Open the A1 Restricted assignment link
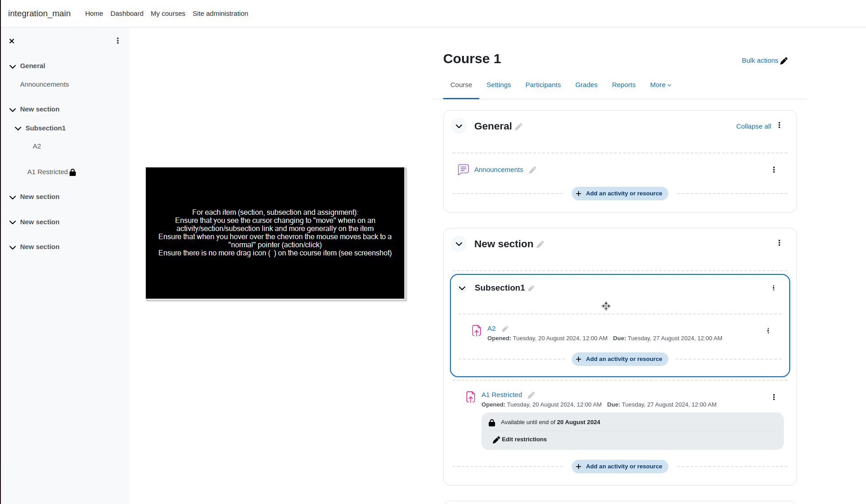 click(x=501, y=395)
